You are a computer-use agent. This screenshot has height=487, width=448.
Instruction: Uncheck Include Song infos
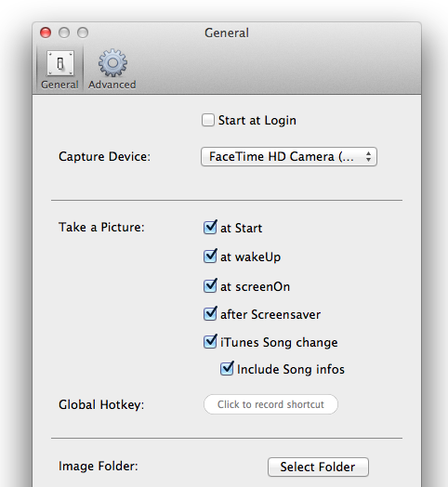(227, 369)
